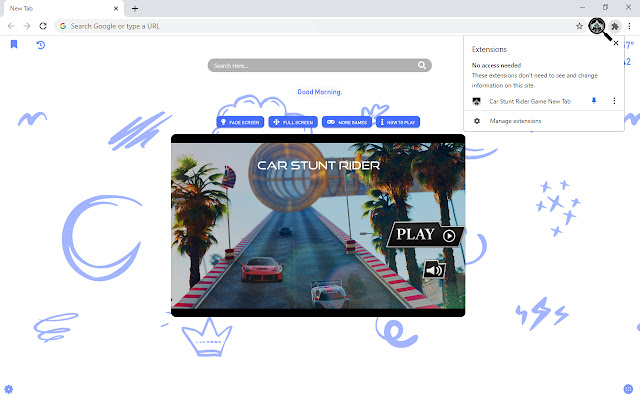The height and width of the screenshot is (400, 640).
Task: Click Manage extensions in the popup
Action: (x=515, y=121)
